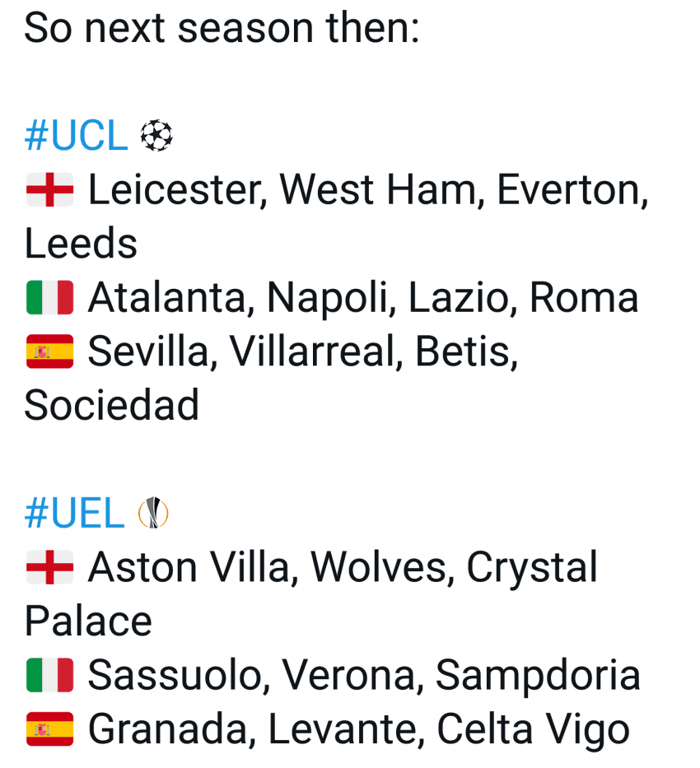Viewport: 700px width, 768px height.
Task: Click the Italy flag beside Sassuolo
Action: coord(50,675)
